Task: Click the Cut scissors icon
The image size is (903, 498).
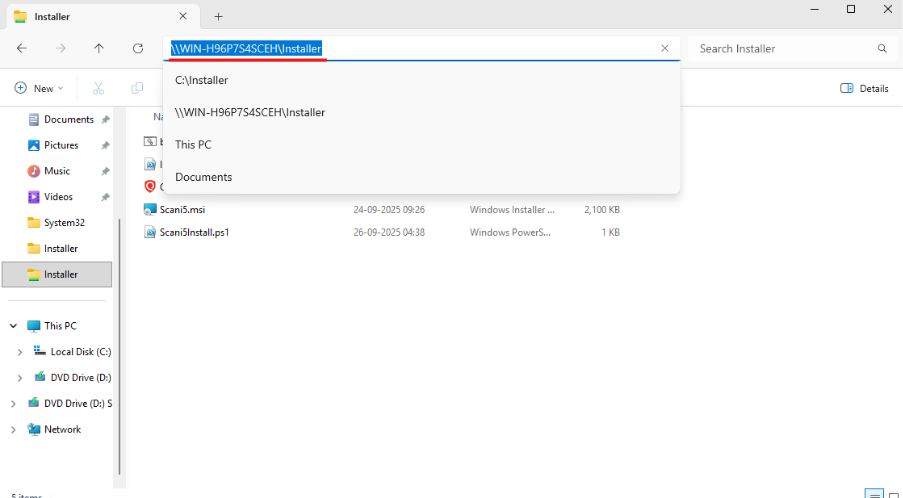Action: [x=98, y=88]
